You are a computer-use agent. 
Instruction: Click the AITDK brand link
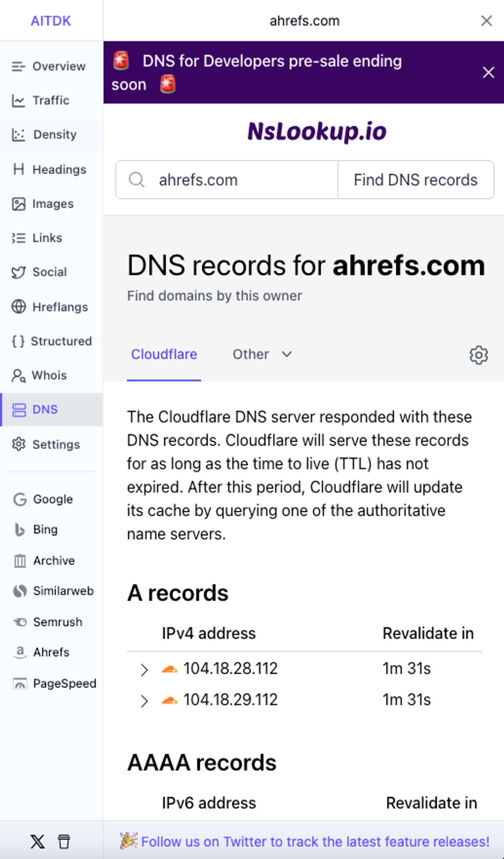tap(51, 21)
